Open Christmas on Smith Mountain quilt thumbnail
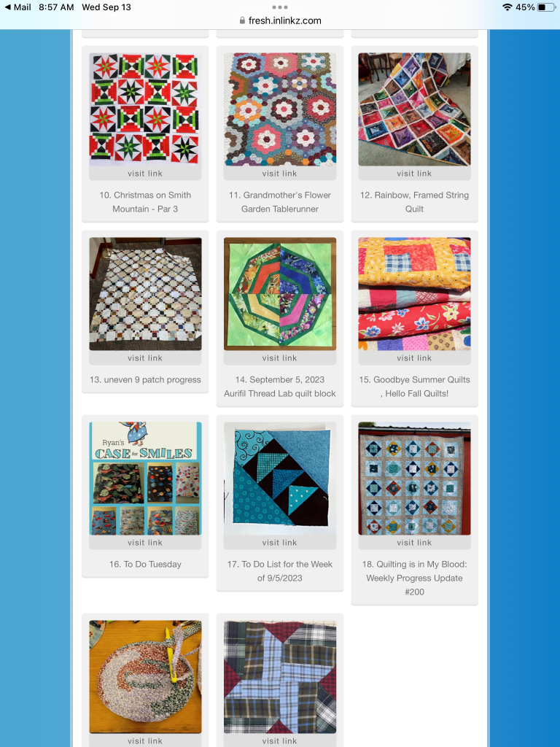Image resolution: width=560 pixels, height=747 pixels. [x=145, y=109]
